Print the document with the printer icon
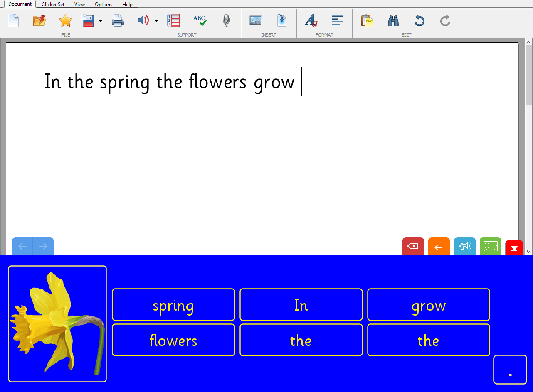 point(118,20)
